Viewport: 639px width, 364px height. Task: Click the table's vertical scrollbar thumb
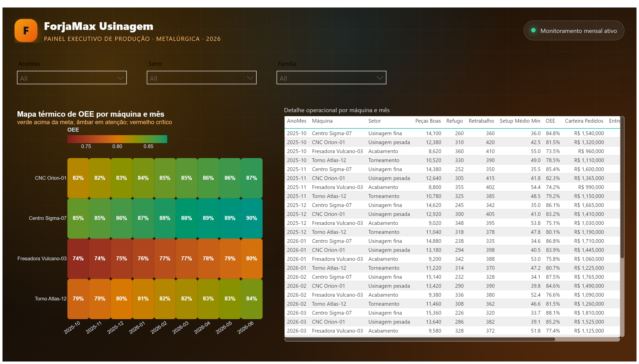click(x=622, y=188)
